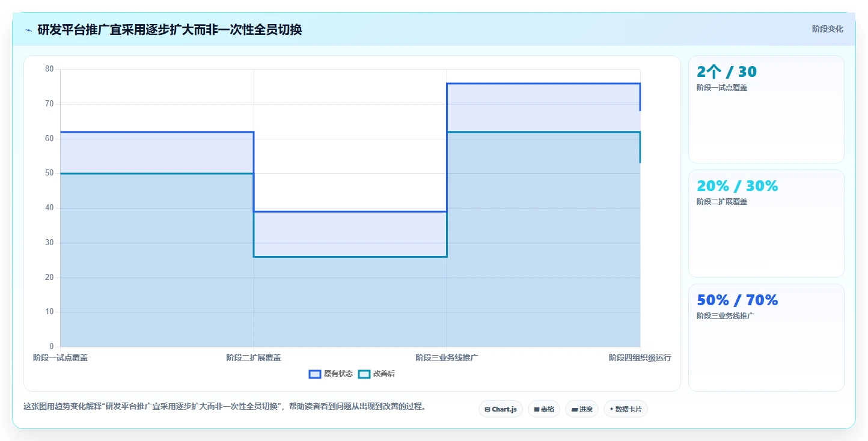This screenshot has width=868, height=441.
Task: Click the 阶段二扩展覆盖 axis label
Action: (254, 357)
